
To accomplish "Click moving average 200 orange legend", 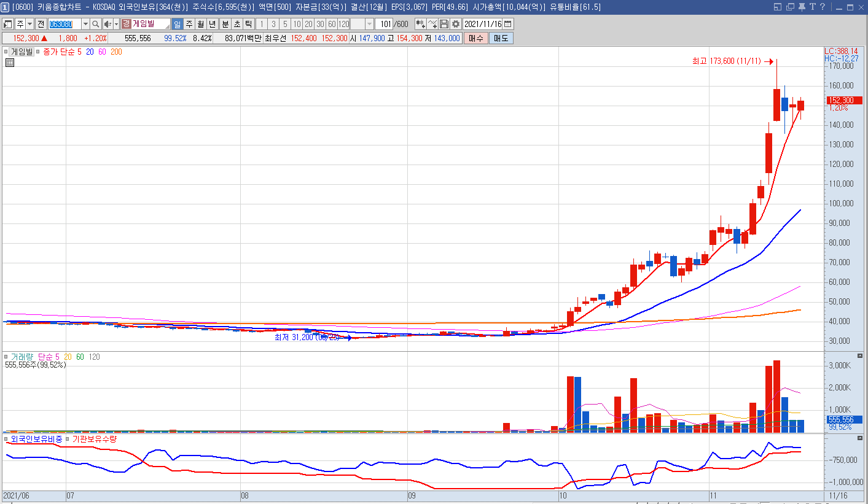I will (115, 52).
